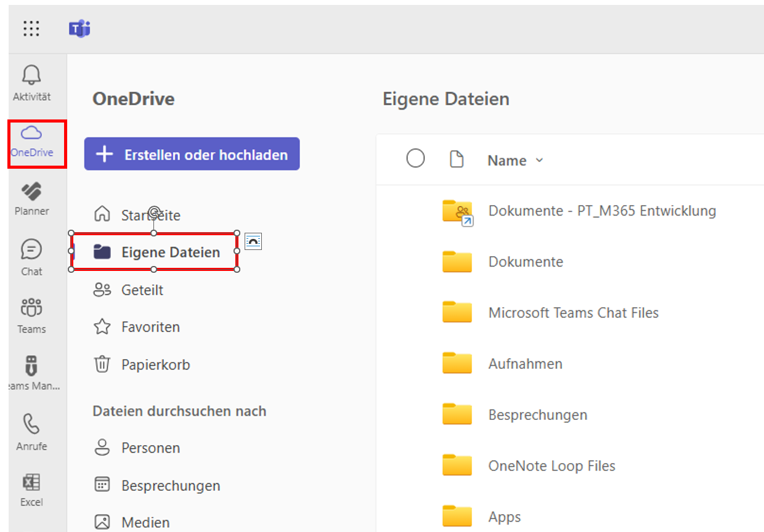Open Geteilt in OneDrive navigation
This screenshot has width=764, height=532.
click(128, 289)
